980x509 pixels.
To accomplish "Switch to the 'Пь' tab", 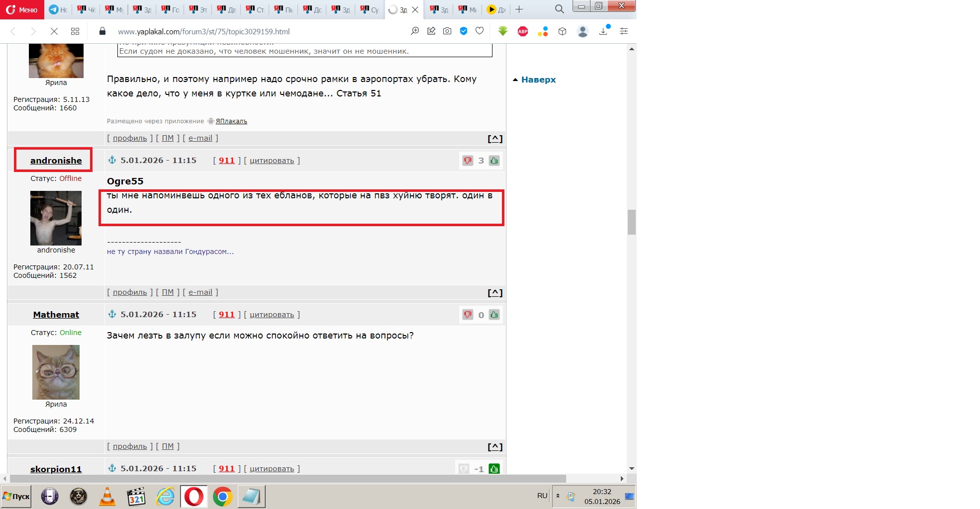I will [x=284, y=9].
